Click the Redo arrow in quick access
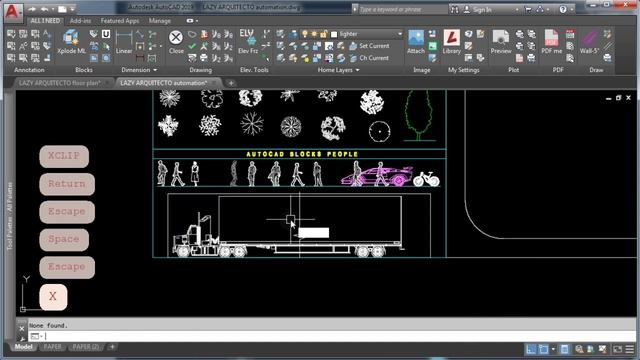 tap(32, 9)
